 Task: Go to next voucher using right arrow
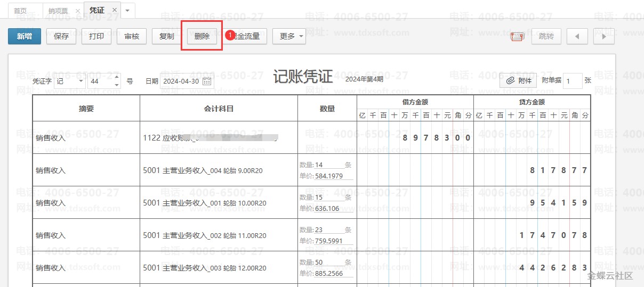tap(603, 37)
